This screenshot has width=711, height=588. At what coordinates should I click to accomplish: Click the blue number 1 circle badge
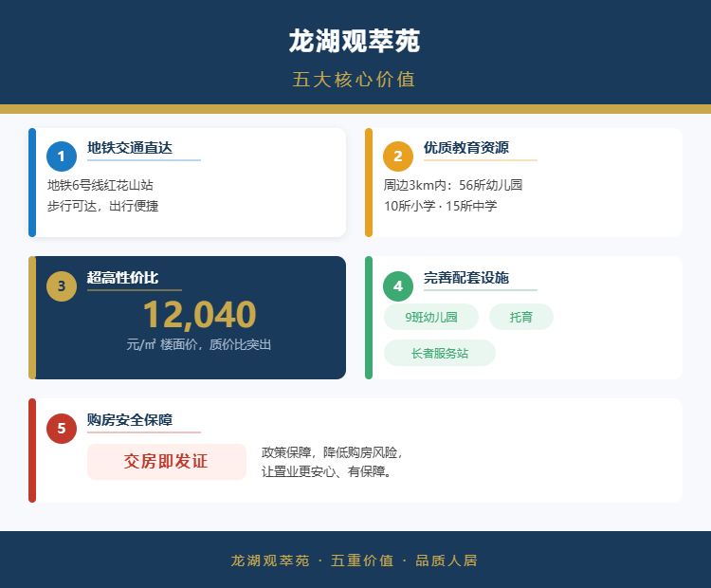pos(62,156)
